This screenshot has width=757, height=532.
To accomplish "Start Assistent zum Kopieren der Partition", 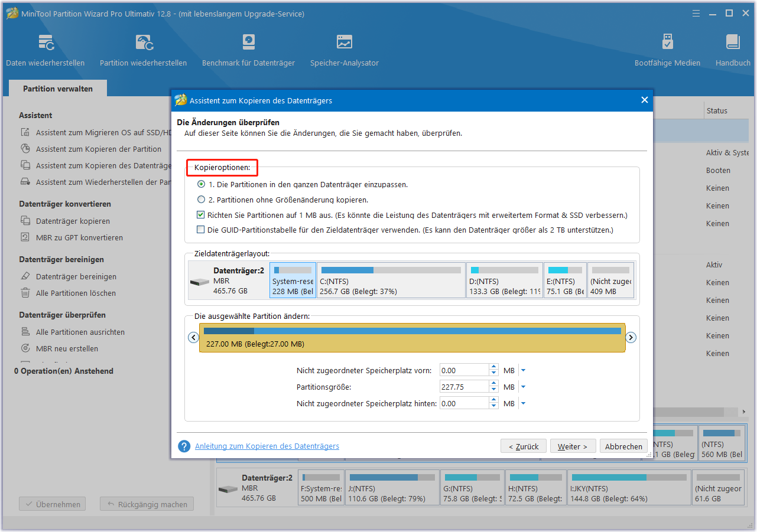I will coord(91,149).
